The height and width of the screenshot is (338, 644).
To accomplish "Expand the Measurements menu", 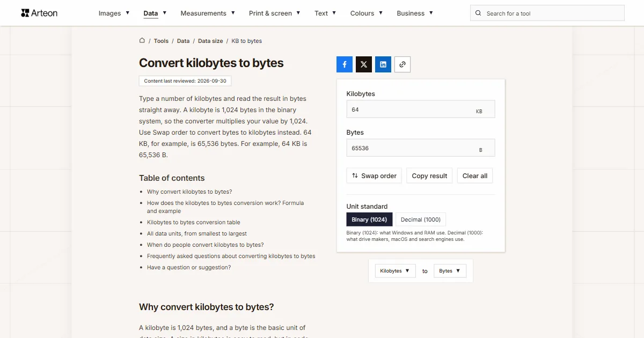I will pos(208,13).
